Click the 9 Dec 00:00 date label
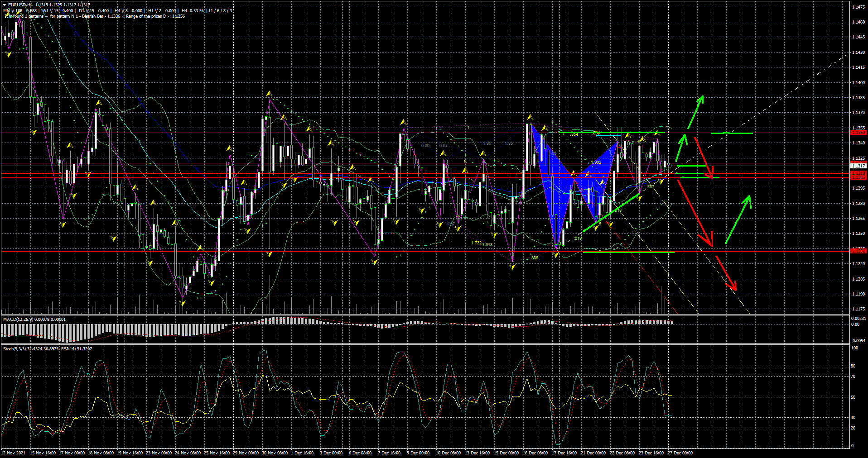The height and width of the screenshot is (458, 868). (418, 453)
